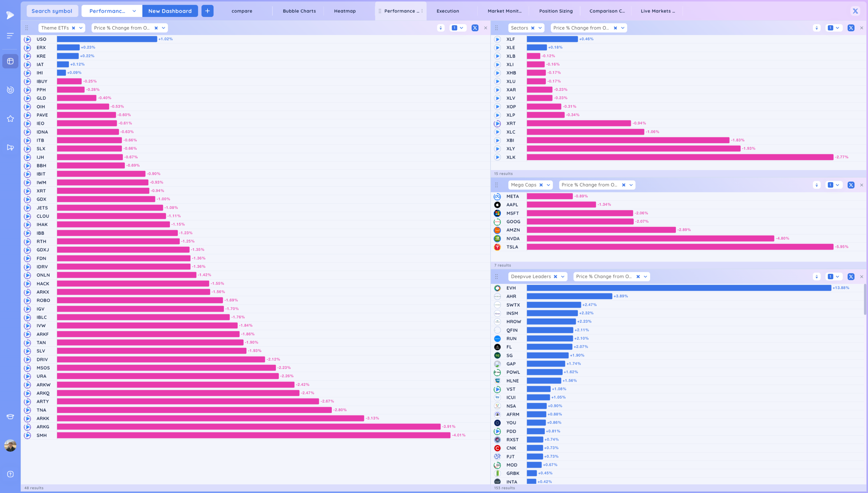Viewport: 868px width, 493px height.
Task: Open the star watchlist icon in sidebar
Action: point(10,119)
